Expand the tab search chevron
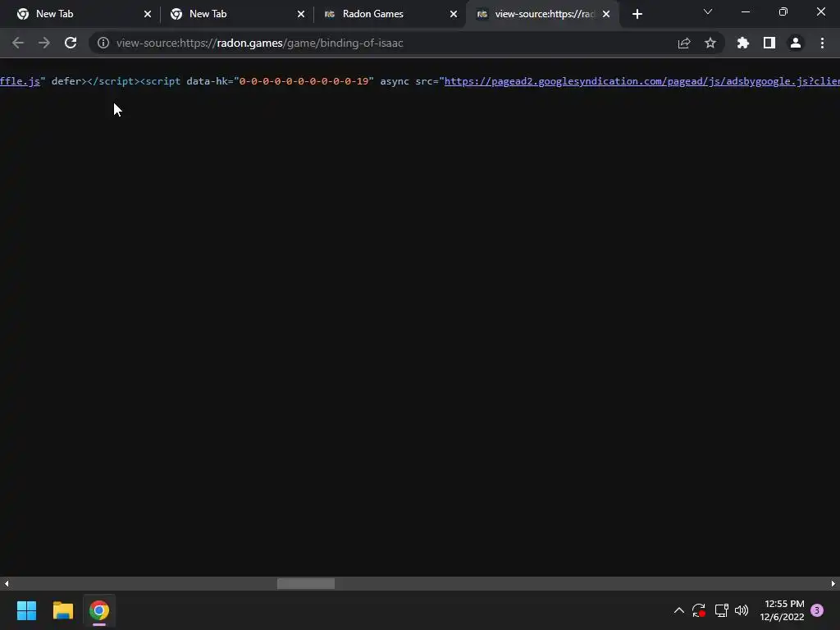840x630 pixels. 708,11
